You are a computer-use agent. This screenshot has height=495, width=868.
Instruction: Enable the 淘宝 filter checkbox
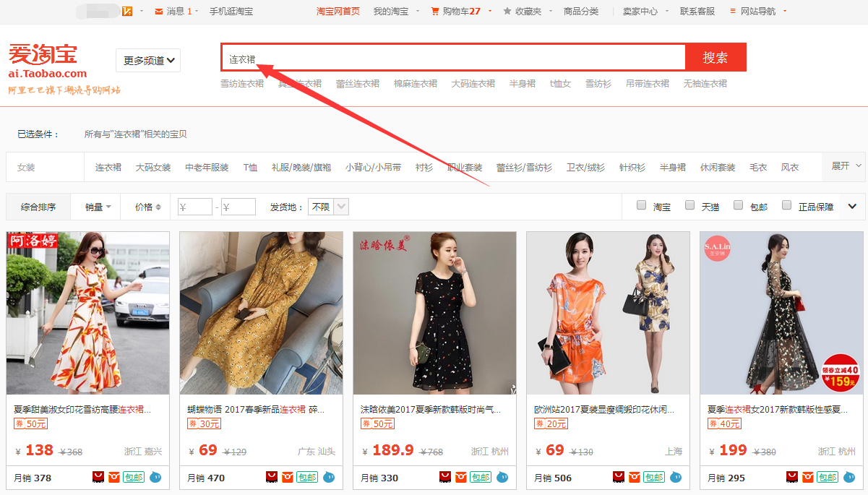(641, 205)
